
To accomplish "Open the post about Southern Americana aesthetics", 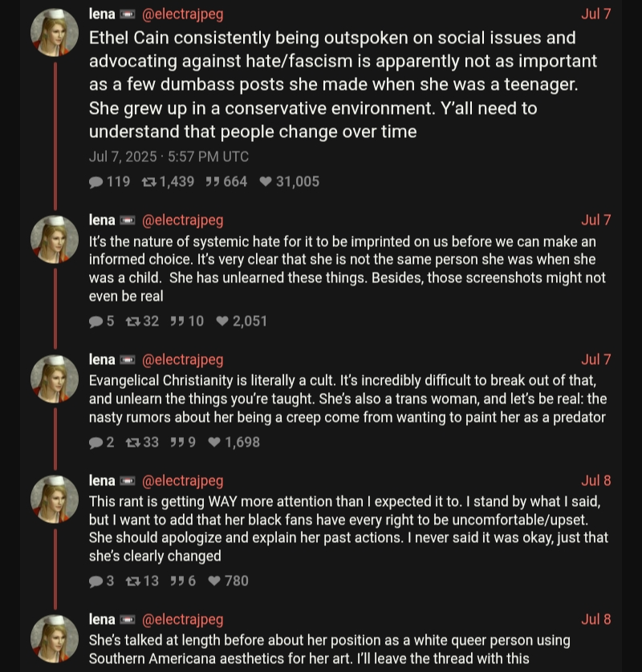I will [329, 650].
